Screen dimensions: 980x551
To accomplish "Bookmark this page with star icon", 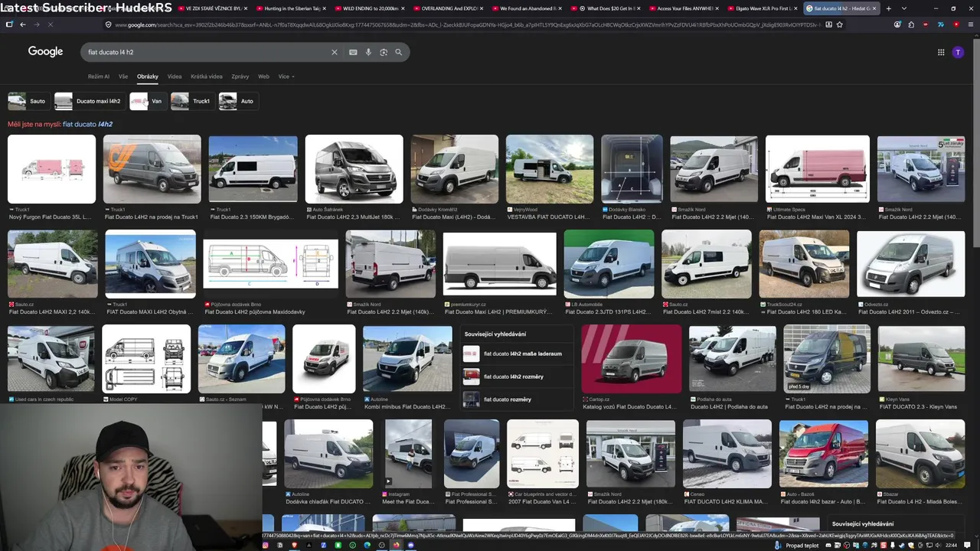I will [840, 24].
